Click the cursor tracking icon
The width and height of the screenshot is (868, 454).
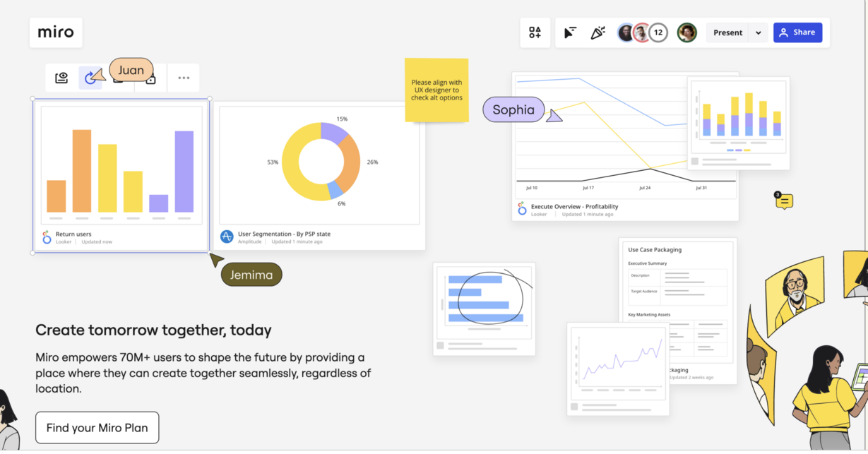[570, 32]
